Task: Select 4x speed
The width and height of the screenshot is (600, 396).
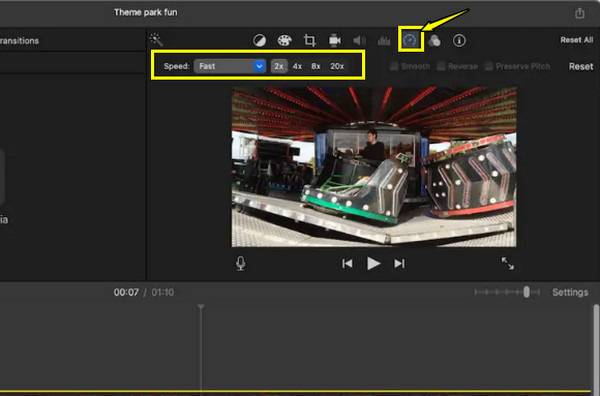Action: [297, 66]
